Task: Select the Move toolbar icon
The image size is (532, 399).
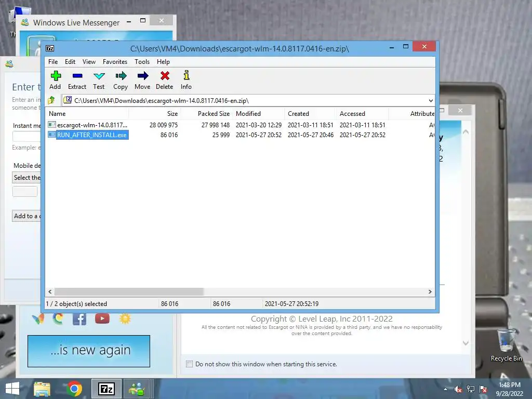Action: (x=143, y=76)
